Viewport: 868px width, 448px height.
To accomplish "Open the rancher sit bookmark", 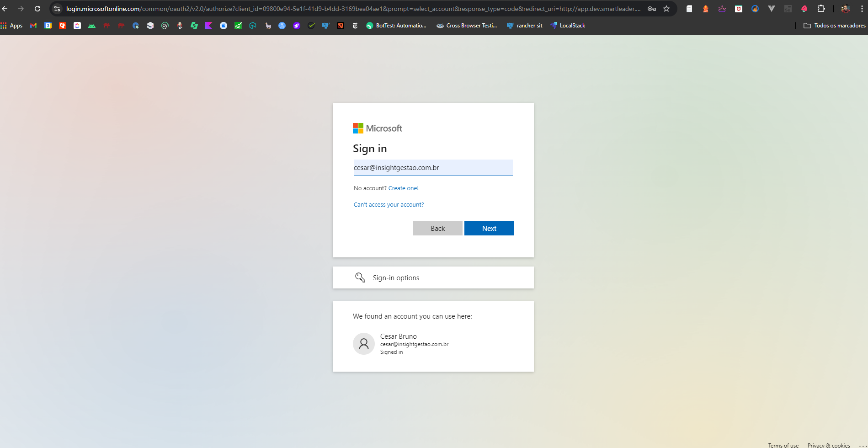I will tap(525, 26).
